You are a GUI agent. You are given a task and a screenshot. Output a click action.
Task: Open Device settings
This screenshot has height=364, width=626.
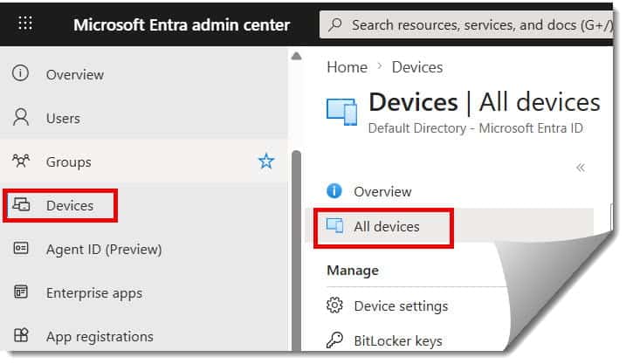click(x=401, y=306)
